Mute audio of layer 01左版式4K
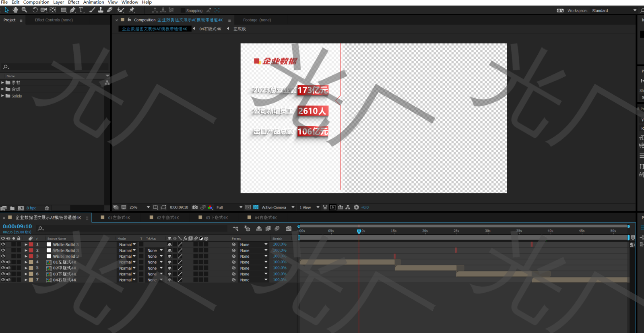This screenshot has width=644, height=333. 8,262
